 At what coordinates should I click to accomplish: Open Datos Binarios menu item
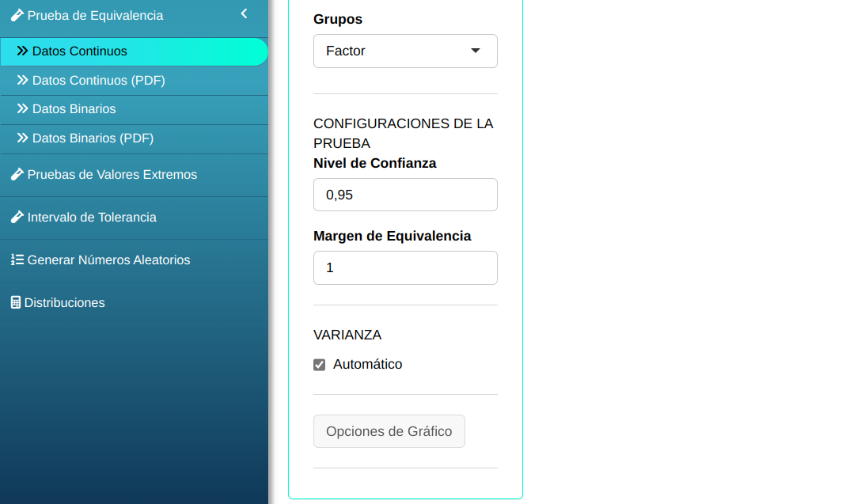click(x=74, y=109)
